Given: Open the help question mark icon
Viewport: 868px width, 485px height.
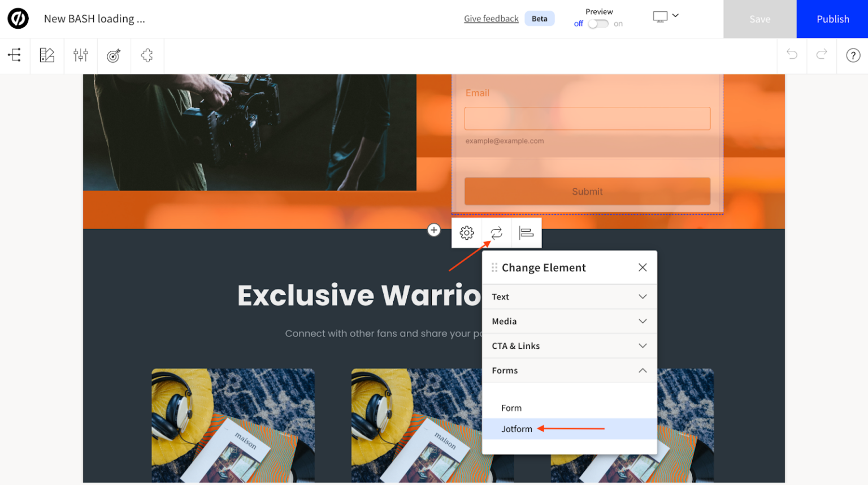Looking at the screenshot, I should (x=853, y=55).
